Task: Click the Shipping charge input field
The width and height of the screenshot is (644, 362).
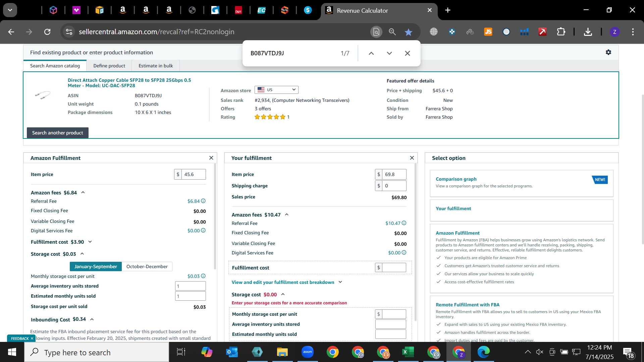Action: pyautogui.click(x=394, y=186)
